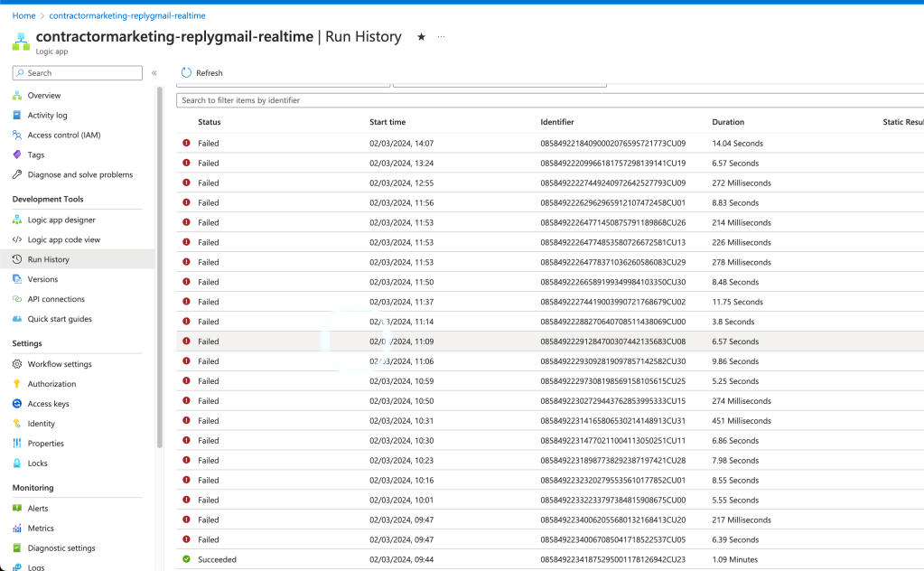The image size is (924, 571).
Task: Click the Refresh circular arrow icon
Action: 186,72
